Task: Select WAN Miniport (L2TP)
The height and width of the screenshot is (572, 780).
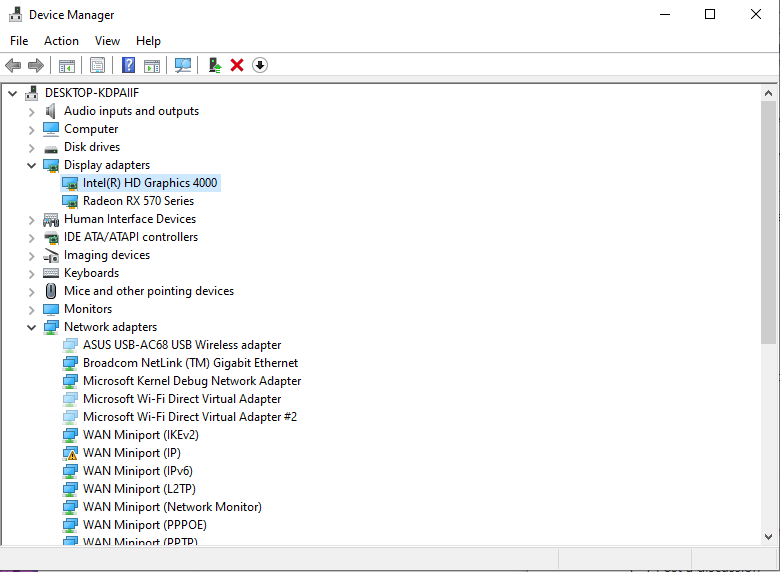Action: 139,488
